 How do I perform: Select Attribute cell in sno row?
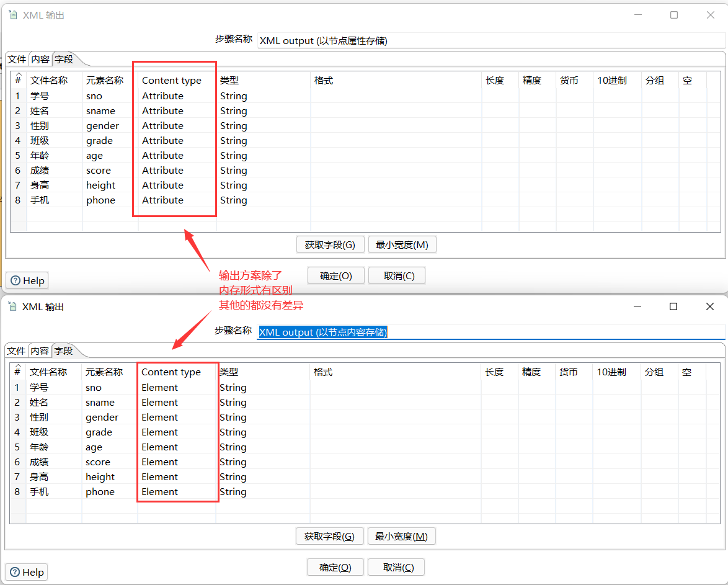tap(177, 96)
